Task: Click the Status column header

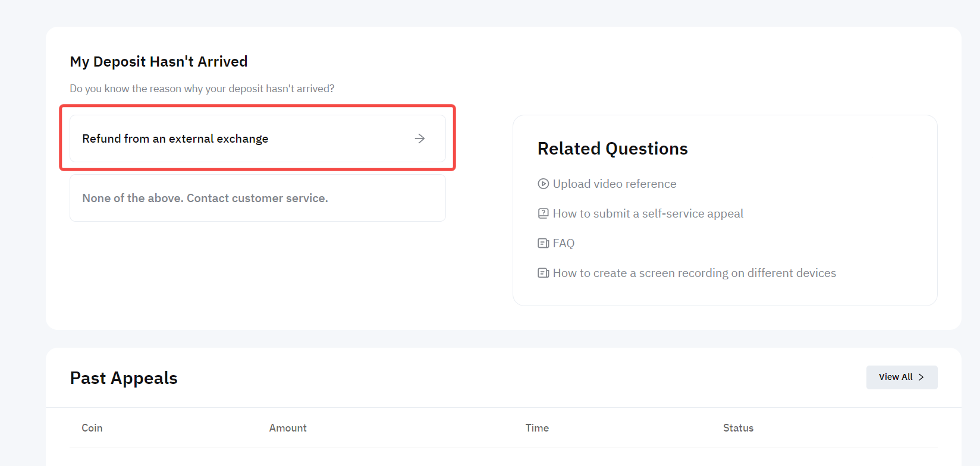Action: tap(738, 428)
